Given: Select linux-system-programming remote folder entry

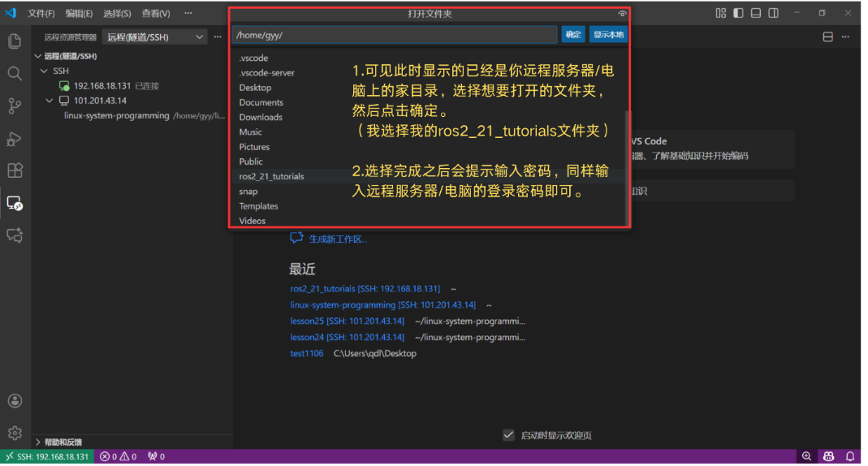Looking at the screenshot, I should tap(144, 115).
